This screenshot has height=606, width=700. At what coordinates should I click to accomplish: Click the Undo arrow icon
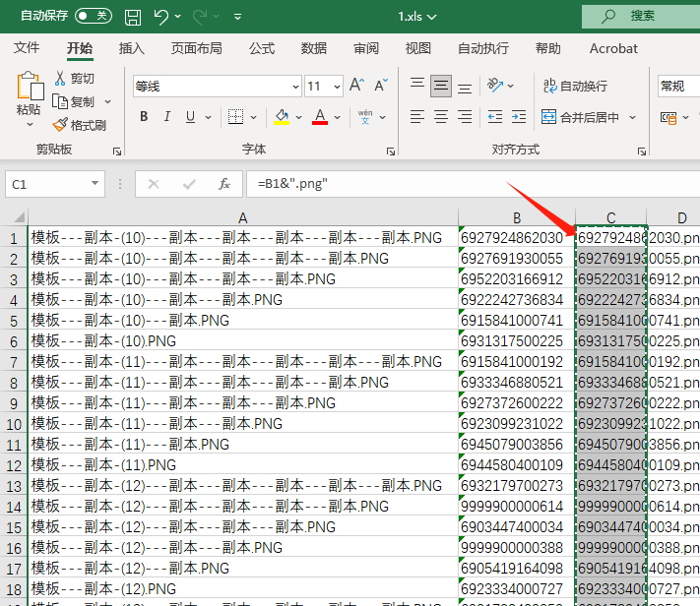[x=160, y=17]
